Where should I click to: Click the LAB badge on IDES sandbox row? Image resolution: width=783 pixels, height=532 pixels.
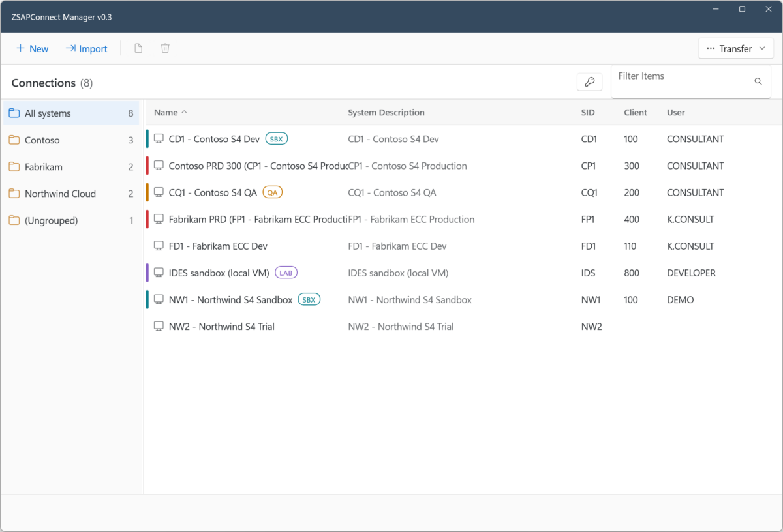286,273
